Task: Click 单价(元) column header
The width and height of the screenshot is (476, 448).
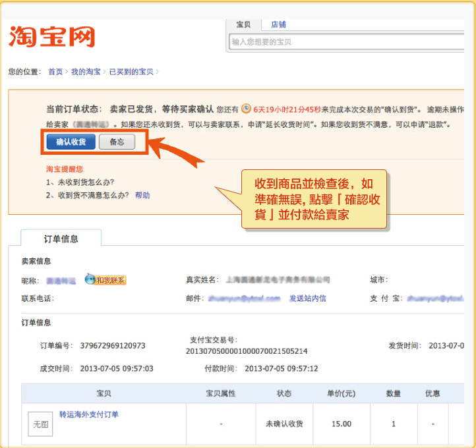Action: [342, 393]
